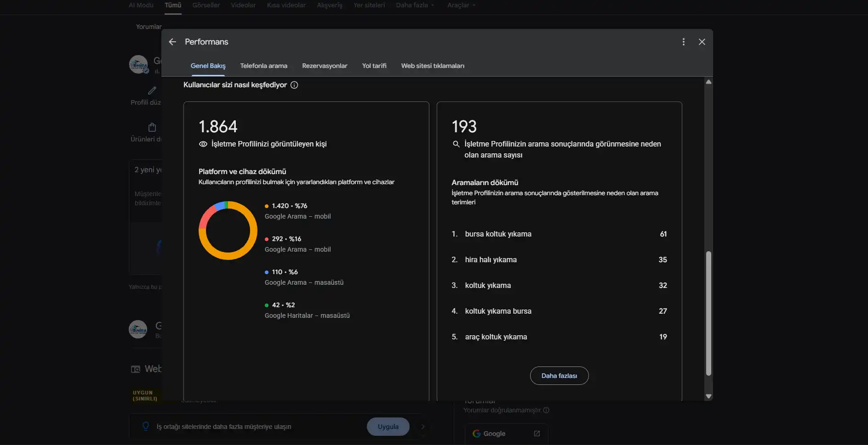Click the orange donut chart segment
Screen dimensions: 868x445
(x=228, y=256)
